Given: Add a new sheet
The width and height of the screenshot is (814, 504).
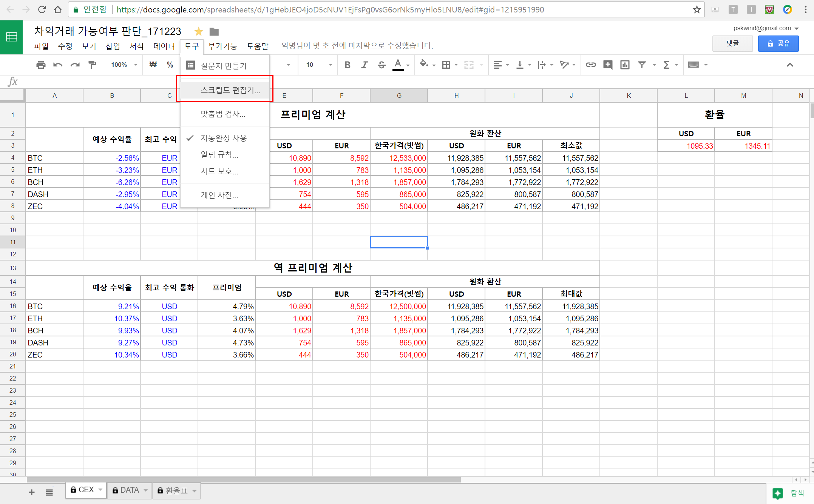Looking at the screenshot, I should pos(32,492).
